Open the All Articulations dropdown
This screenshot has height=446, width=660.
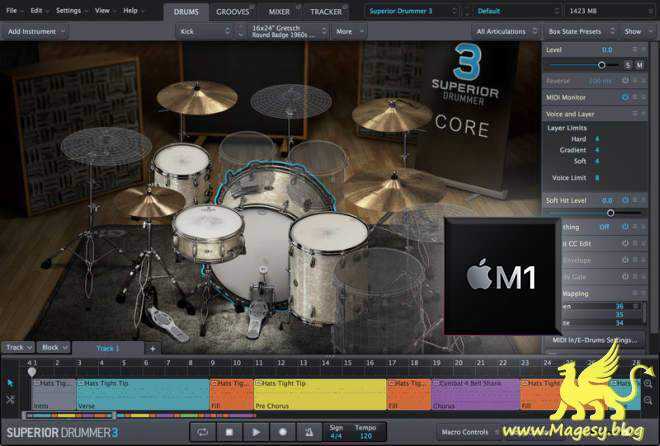pyautogui.click(x=506, y=32)
